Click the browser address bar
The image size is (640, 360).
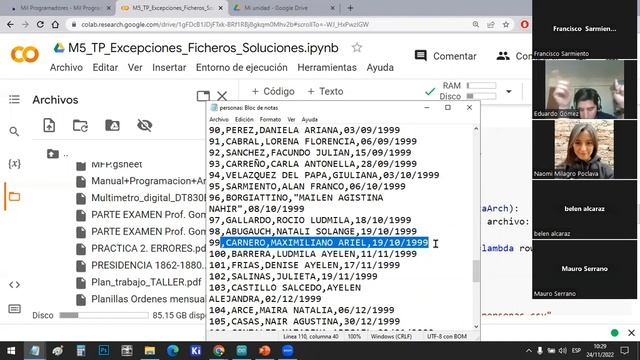point(269,24)
